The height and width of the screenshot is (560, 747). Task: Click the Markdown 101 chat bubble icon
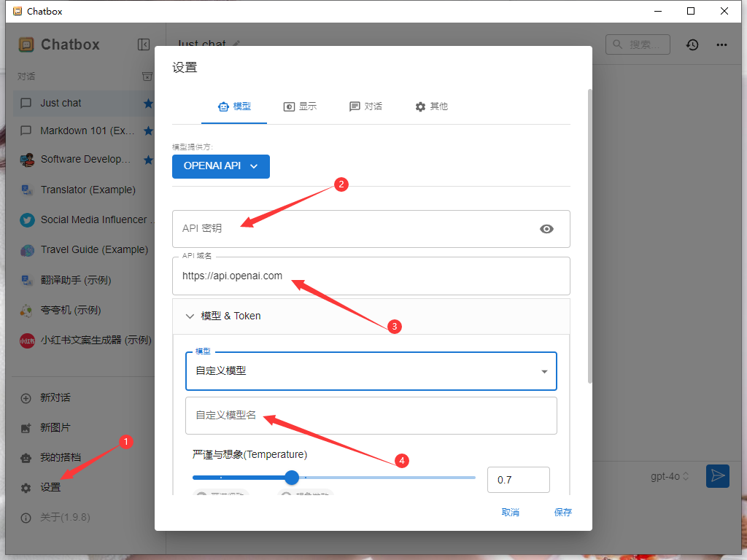[26, 131]
